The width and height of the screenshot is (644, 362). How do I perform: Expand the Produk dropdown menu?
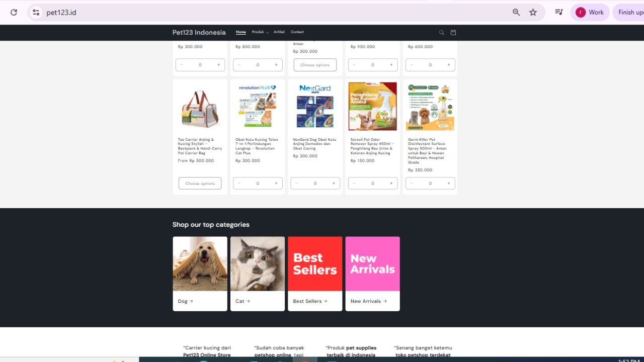click(x=260, y=32)
